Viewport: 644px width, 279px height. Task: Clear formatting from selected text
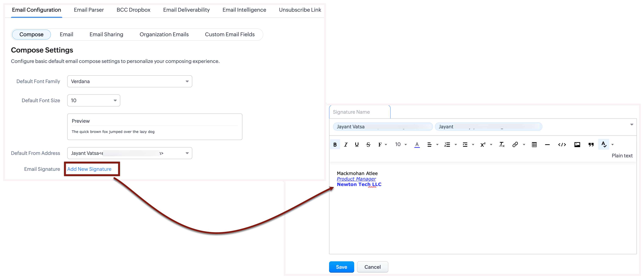point(502,144)
